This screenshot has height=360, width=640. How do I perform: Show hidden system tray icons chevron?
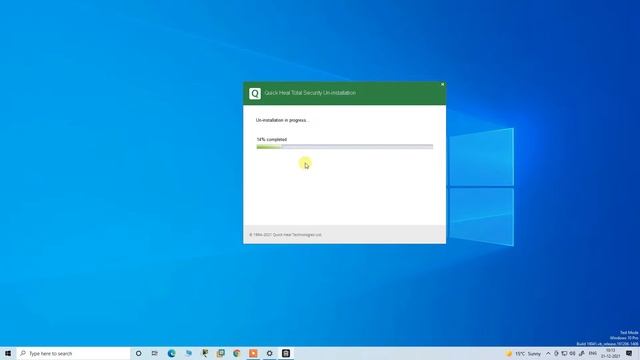pos(548,353)
